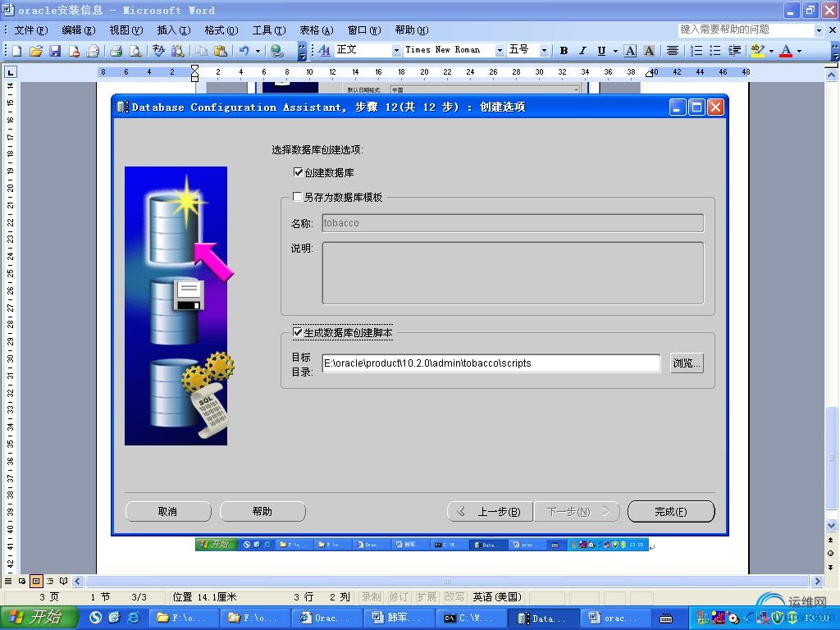Image resolution: width=840 pixels, height=630 pixels.
Task: Click the e-mail envelope toolbar icon
Action: coord(94,50)
